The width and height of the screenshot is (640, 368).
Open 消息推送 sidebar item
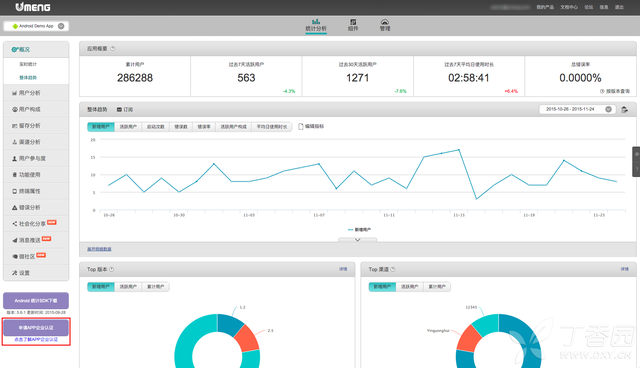coord(36,240)
